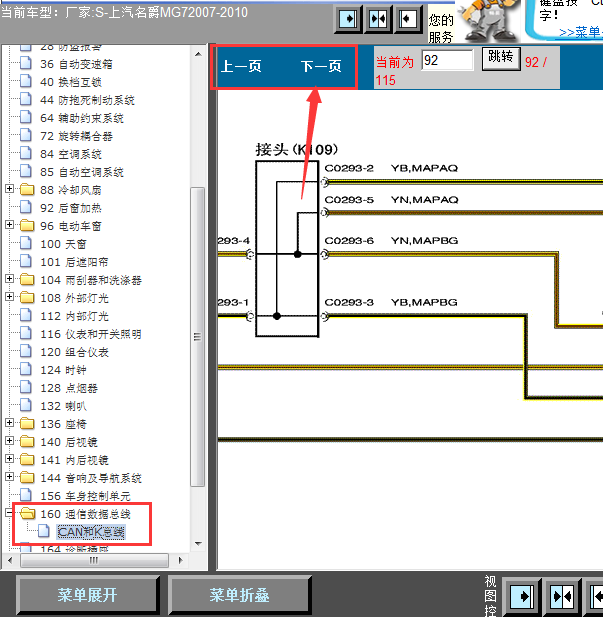Expand the 88 冷却风扇 folder
This screenshot has width=603, height=617.
(x=9, y=189)
